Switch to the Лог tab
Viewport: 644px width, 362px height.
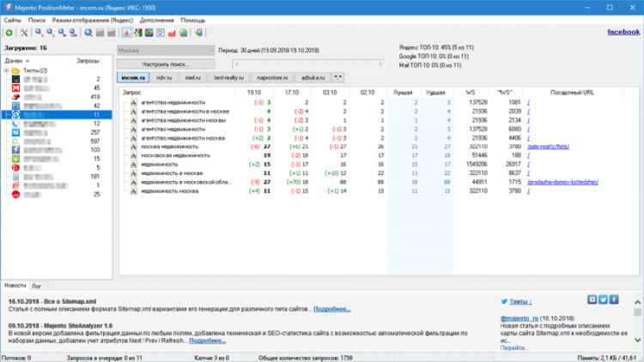coord(35,284)
